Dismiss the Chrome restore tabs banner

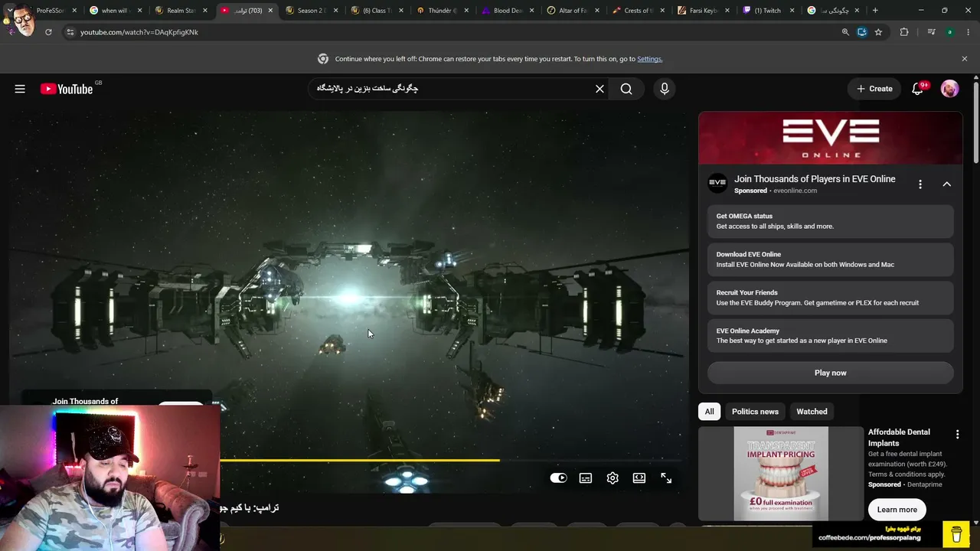coord(964,59)
